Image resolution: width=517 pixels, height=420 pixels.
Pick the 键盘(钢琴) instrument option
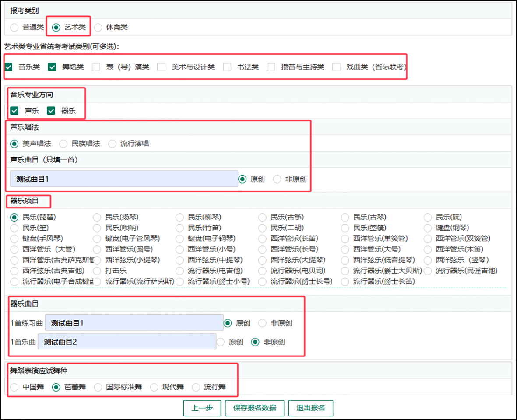tap(428, 228)
